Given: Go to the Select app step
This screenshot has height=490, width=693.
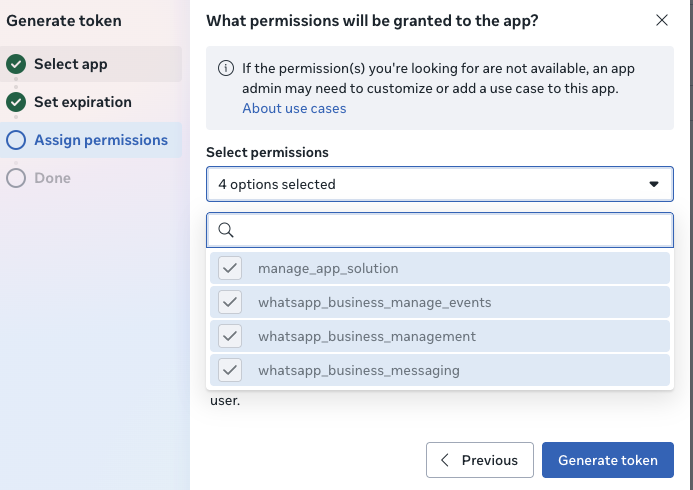Looking at the screenshot, I should pos(71,64).
